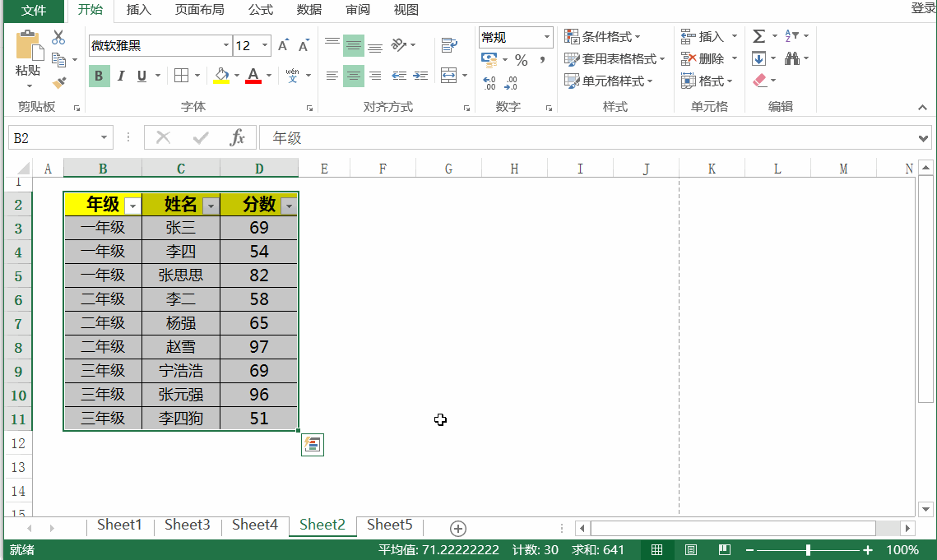Open the 插入 ribbon tab
The width and height of the screenshot is (937, 560).
(x=138, y=10)
